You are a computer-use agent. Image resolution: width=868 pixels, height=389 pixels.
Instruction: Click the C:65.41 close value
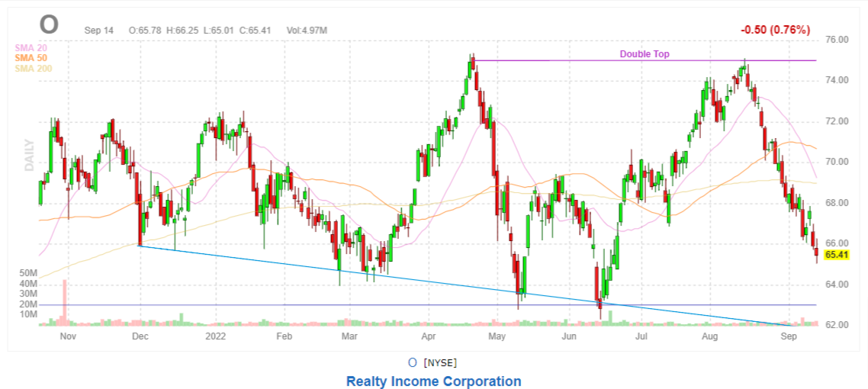(255, 31)
